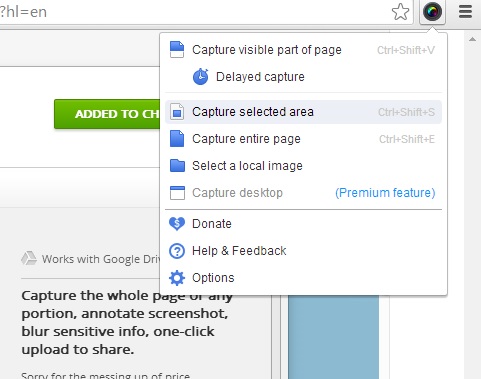Click the Capture selected area icon
Image resolution: width=481 pixels, height=379 pixels.
click(x=177, y=112)
